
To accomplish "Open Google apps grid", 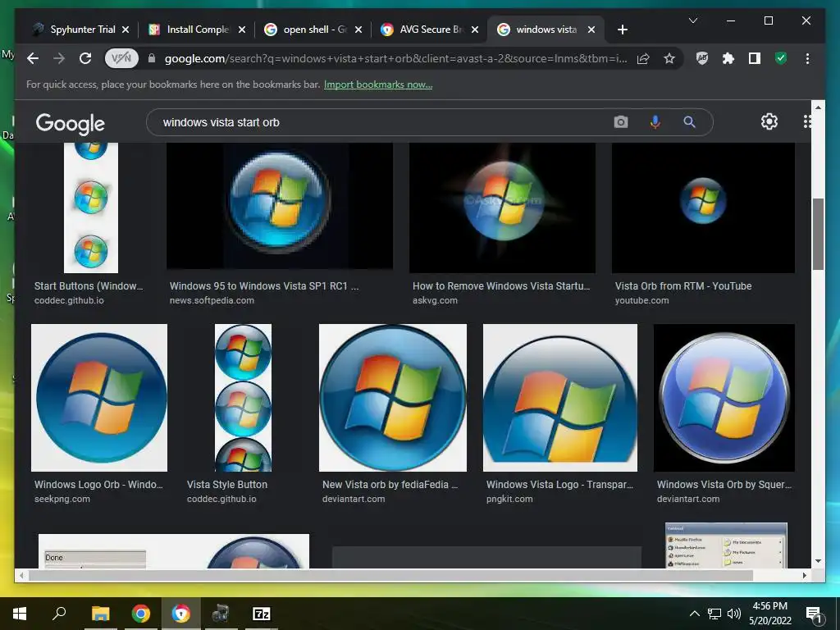I will click(x=807, y=121).
